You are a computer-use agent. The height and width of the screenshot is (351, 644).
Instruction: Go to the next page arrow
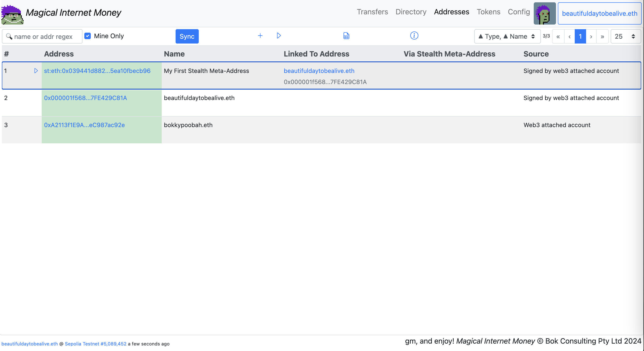591,37
